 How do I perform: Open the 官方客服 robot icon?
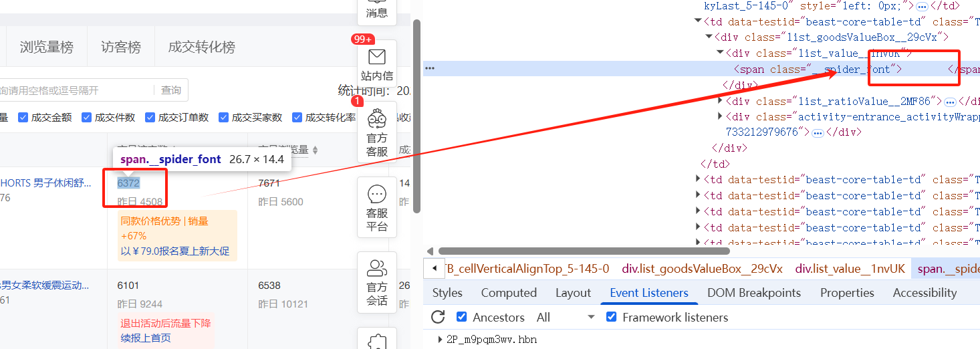[377, 119]
